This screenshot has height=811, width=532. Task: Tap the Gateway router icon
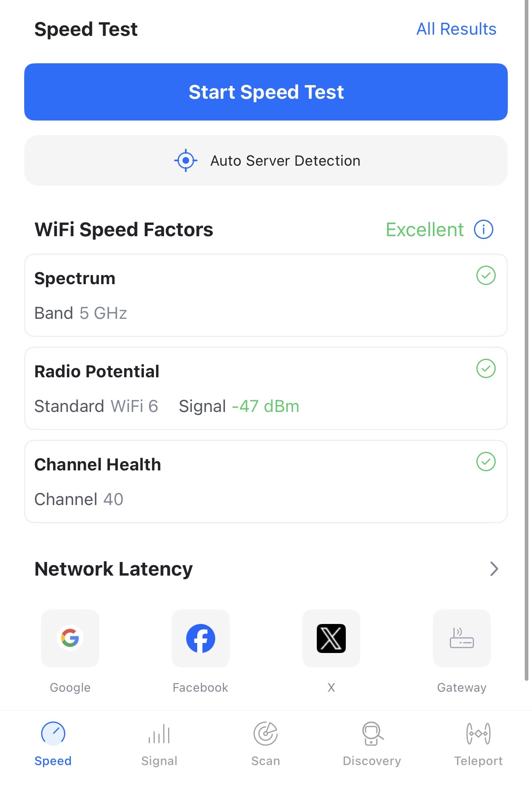462,638
